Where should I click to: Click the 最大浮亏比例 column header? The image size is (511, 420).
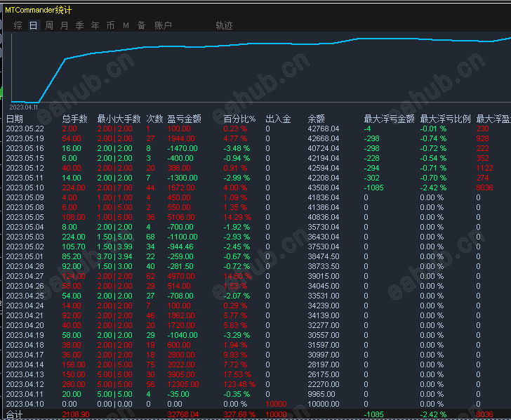(x=445, y=119)
